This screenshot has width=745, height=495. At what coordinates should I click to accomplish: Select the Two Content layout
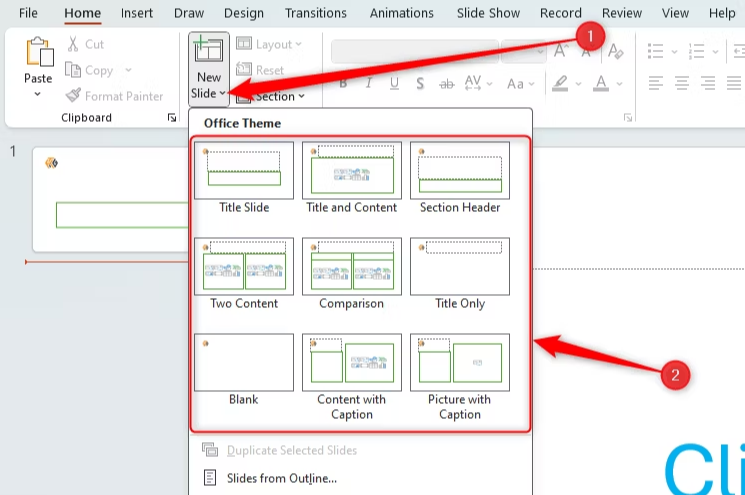pos(244,274)
